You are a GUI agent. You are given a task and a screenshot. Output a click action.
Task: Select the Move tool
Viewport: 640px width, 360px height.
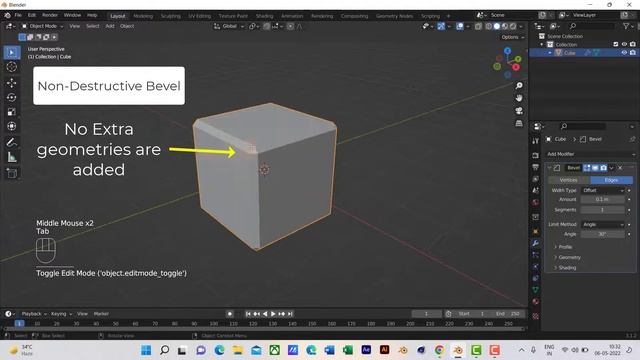tap(12, 83)
